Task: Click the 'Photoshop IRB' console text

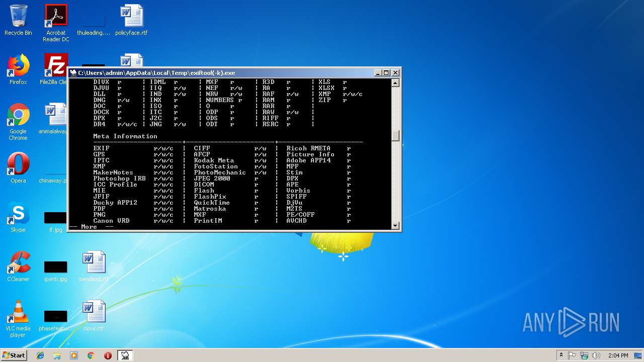Action: click(x=119, y=178)
